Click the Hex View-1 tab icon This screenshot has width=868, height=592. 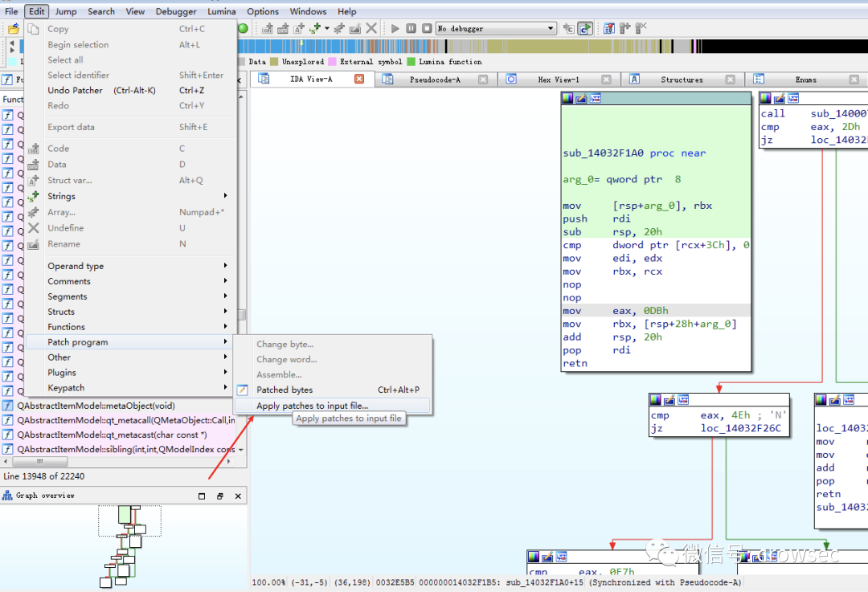point(511,79)
